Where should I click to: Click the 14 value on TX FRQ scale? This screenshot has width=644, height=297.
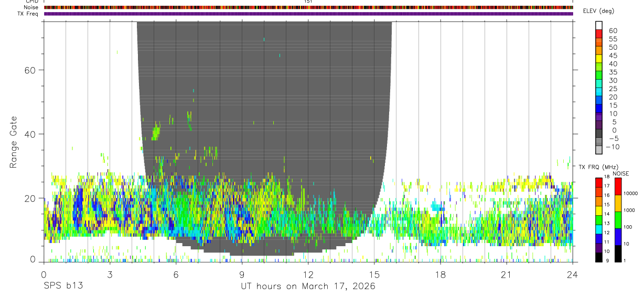click(606, 214)
